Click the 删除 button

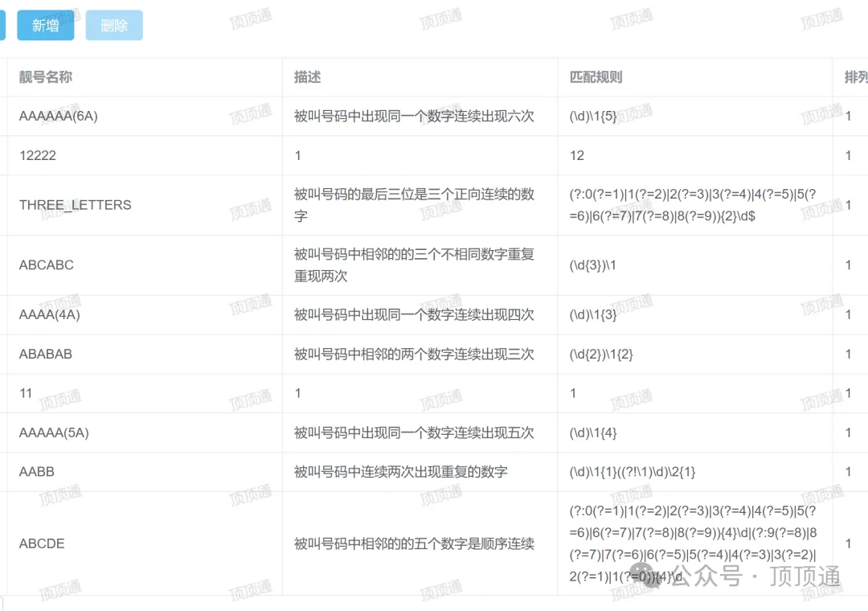(114, 26)
